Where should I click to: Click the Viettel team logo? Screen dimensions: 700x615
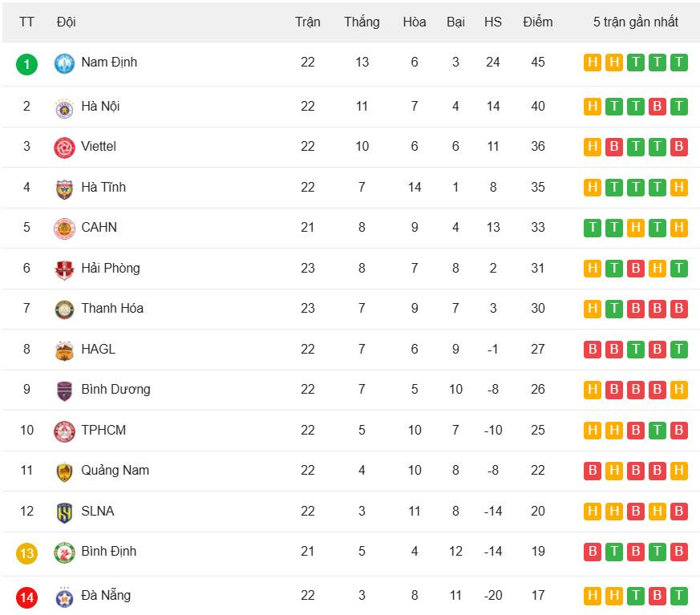pos(64,148)
